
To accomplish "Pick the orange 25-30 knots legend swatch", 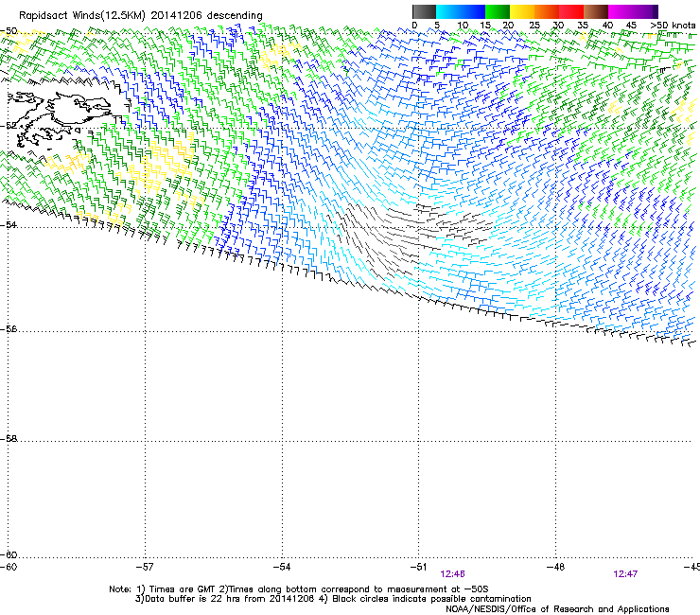I will [x=547, y=11].
